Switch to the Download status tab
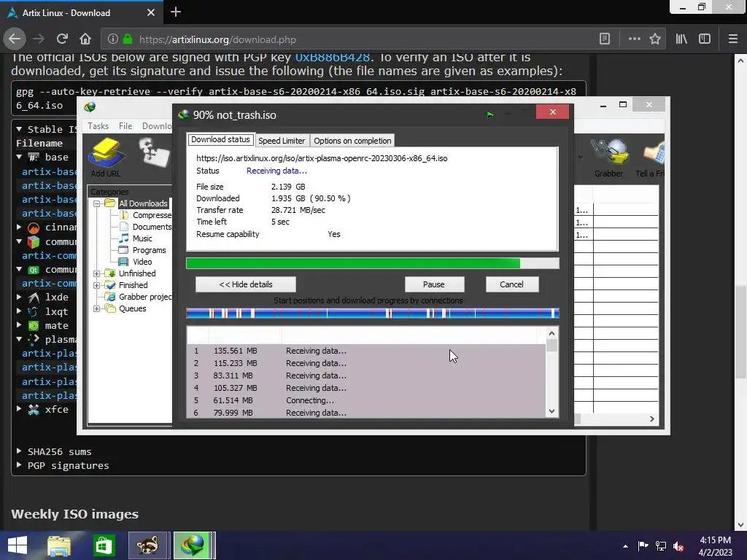 tap(220, 139)
